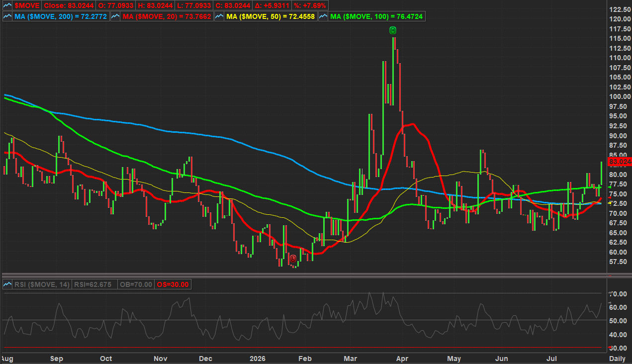Click the 100.00 level on the price axis
Image resolution: width=632 pixels, height=364 pixels.
coord(619,96)
